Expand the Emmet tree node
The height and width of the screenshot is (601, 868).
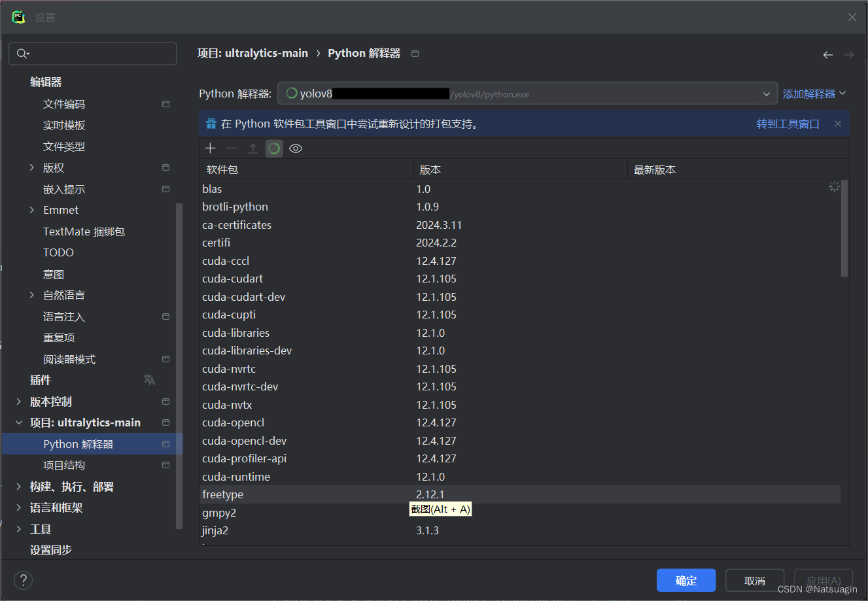[x=31, y=210]
